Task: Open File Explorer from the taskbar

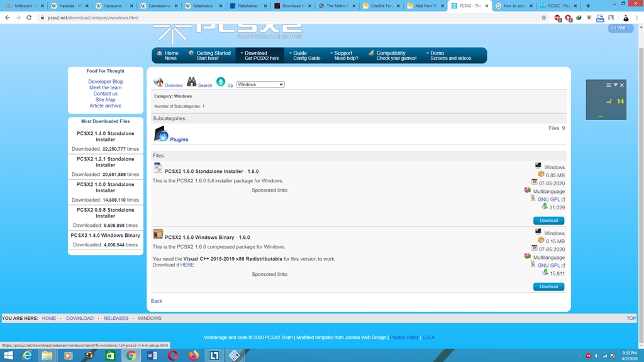Action: pyautogui.click(x=47, y=356)
